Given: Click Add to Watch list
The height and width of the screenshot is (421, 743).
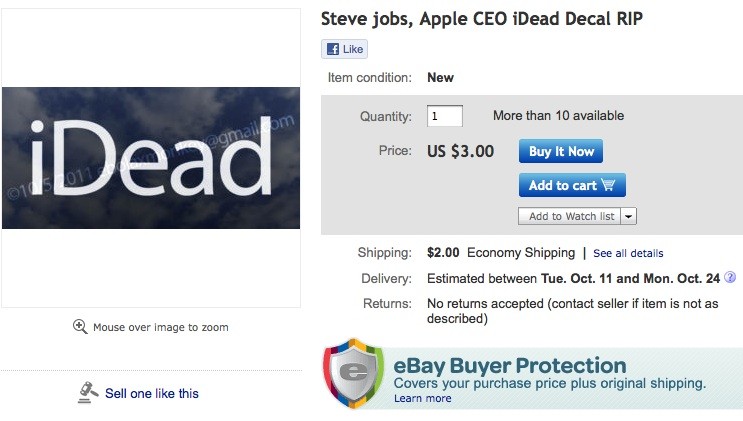Looking at the screenshot, I should point(568,216).
